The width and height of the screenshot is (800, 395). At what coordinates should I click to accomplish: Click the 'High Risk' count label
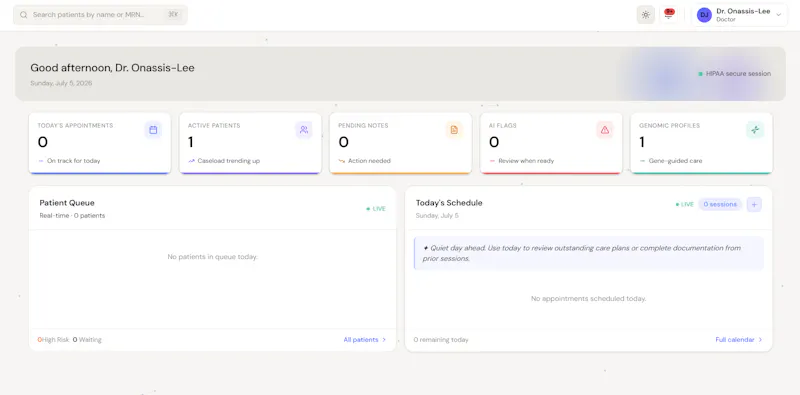[54, 340]
